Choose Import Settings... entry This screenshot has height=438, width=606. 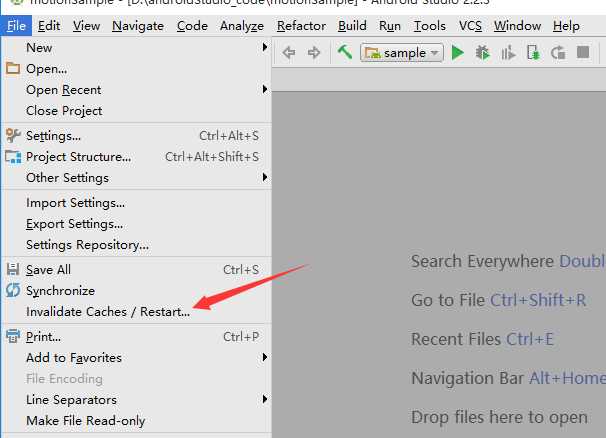(x=136, y=203)
